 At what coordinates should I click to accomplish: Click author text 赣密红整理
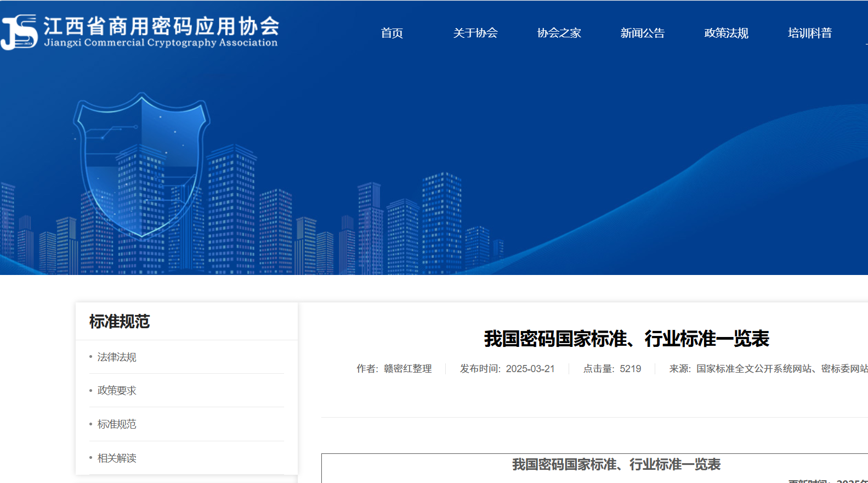408,369
